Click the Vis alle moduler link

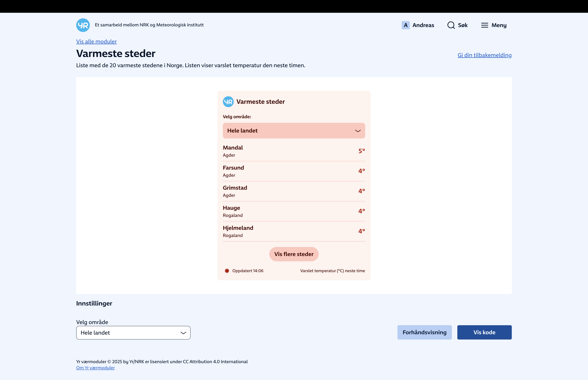pos(96,42)
